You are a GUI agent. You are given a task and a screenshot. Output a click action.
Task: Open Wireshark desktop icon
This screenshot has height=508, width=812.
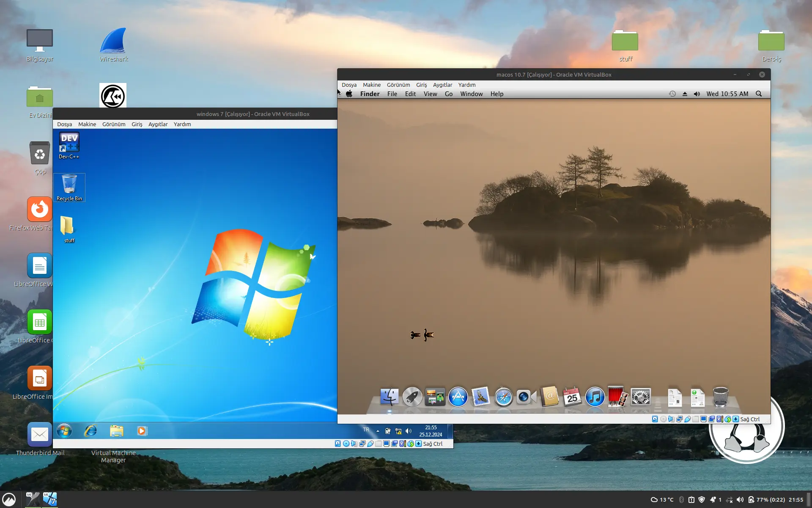click(113, 45)
